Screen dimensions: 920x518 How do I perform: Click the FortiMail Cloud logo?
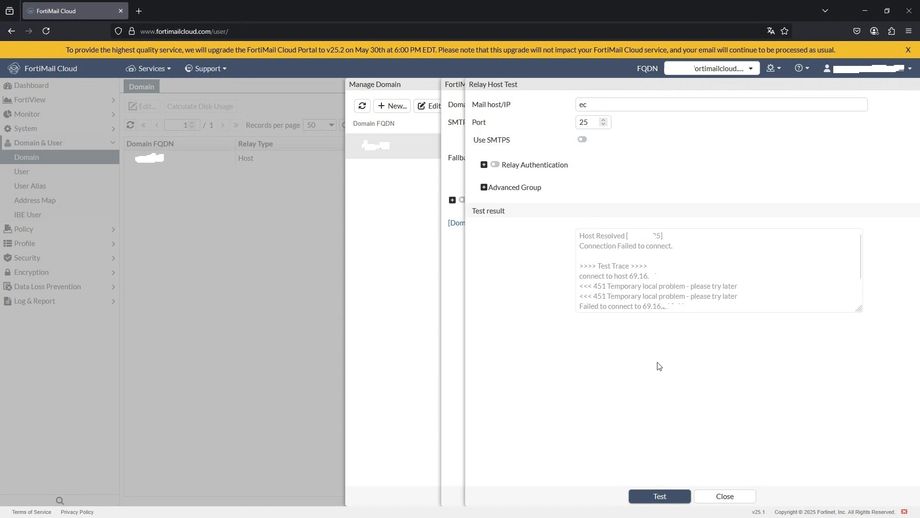tap(43, 69)
